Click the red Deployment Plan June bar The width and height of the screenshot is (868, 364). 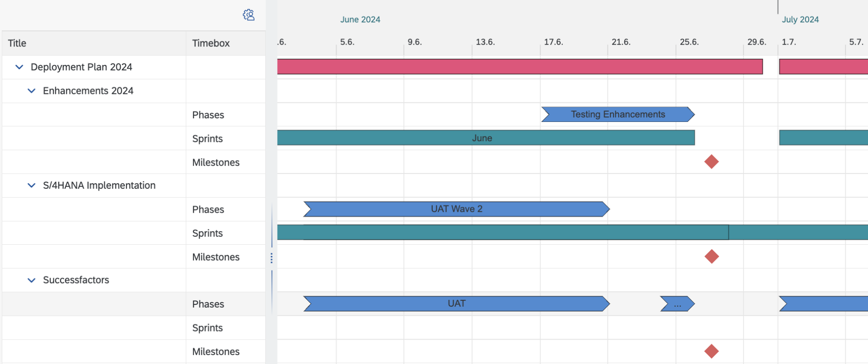[x=520, y=67]
